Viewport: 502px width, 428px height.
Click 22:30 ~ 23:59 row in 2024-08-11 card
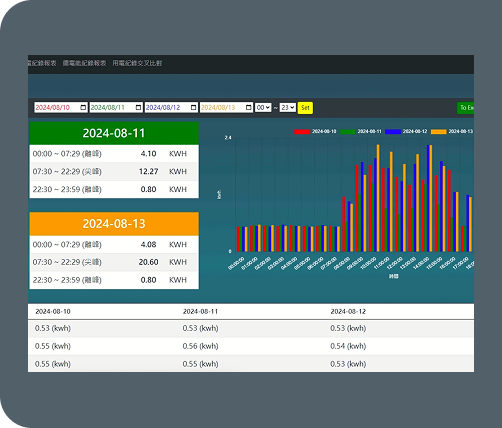pyautogui.click(x=114, y=189)
